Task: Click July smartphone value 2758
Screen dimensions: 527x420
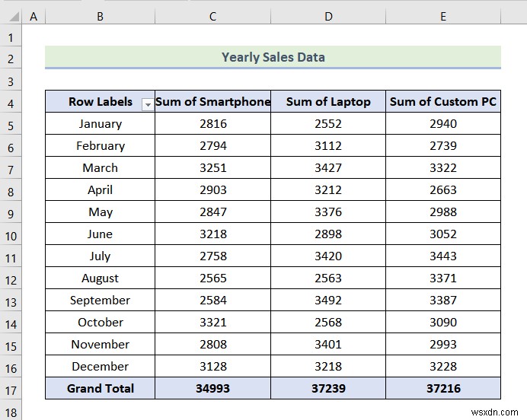Action: click(x=212, y=256)
